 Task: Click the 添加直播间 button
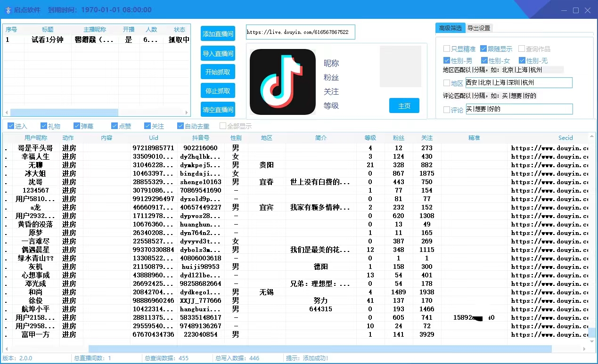(x=218, y=33)
